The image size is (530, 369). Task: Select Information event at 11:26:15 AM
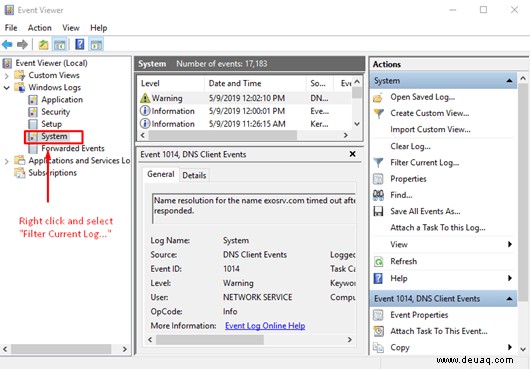pos(245,124)
